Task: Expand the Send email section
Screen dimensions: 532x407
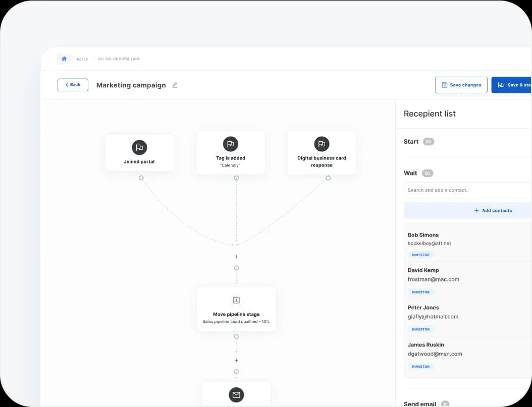Action: pos(420,404)
